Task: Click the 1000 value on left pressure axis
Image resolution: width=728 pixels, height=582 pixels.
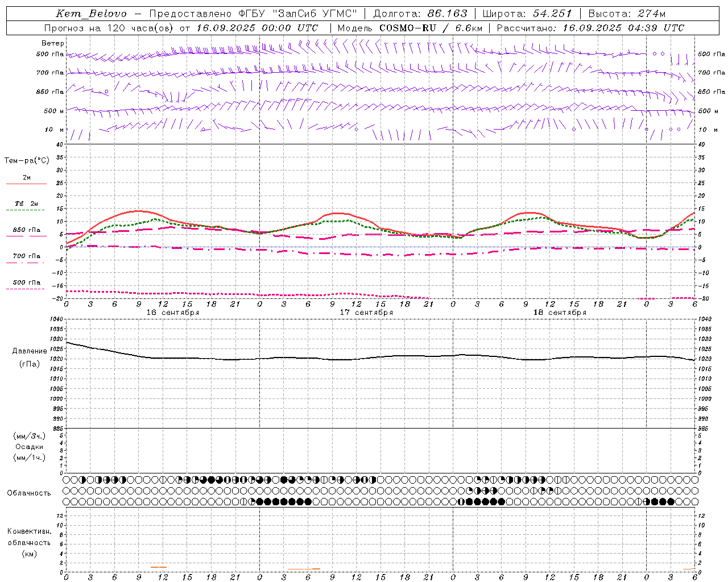Action: click(56, 399)
